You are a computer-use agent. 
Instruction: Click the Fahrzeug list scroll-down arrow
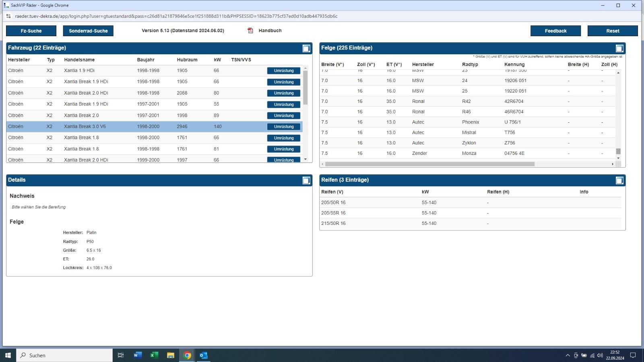click(305, 159)
